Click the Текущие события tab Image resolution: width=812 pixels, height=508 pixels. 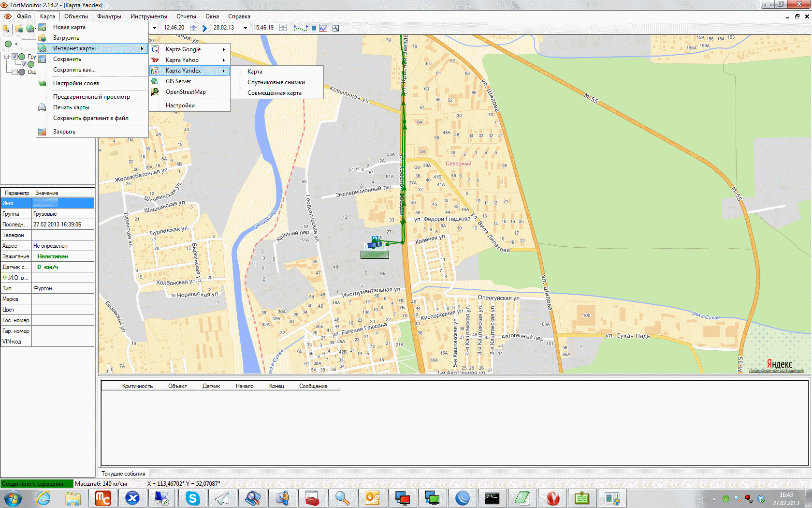click(x=123, y=474)
